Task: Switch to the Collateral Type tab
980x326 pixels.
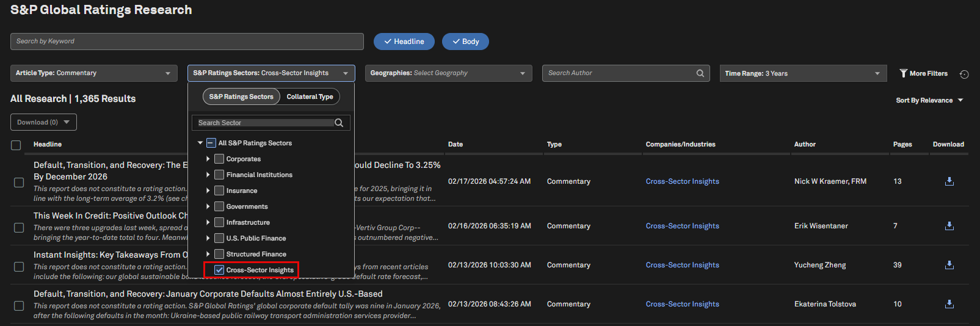Action: click(310, 96)
